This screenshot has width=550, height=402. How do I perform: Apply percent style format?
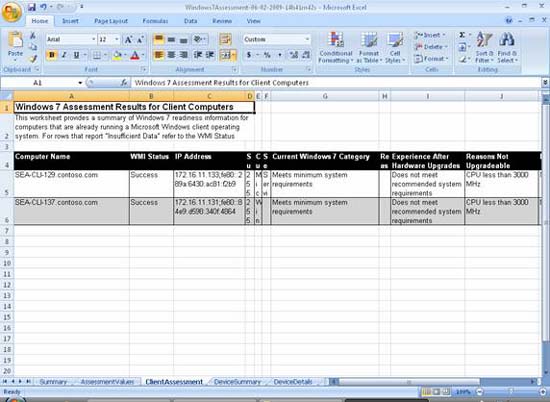(x=267, y=55)
